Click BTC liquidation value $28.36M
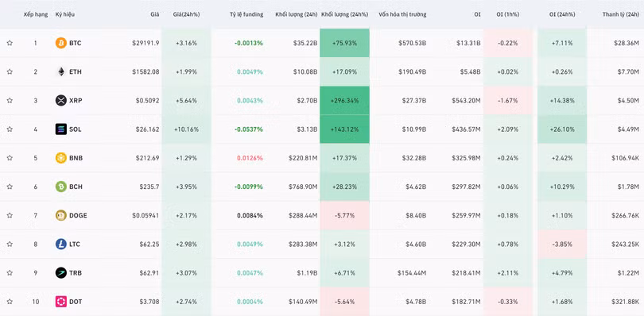 [x=627, y=43]
